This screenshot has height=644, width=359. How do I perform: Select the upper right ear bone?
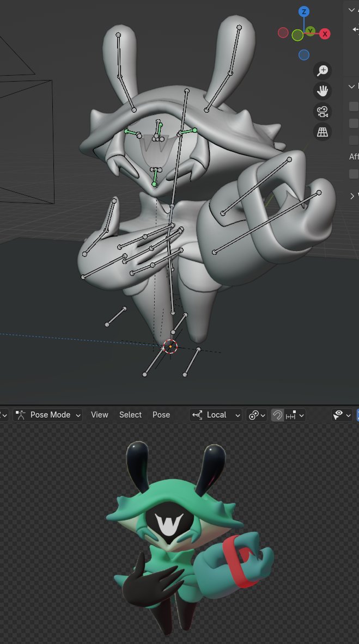(235, 50)
